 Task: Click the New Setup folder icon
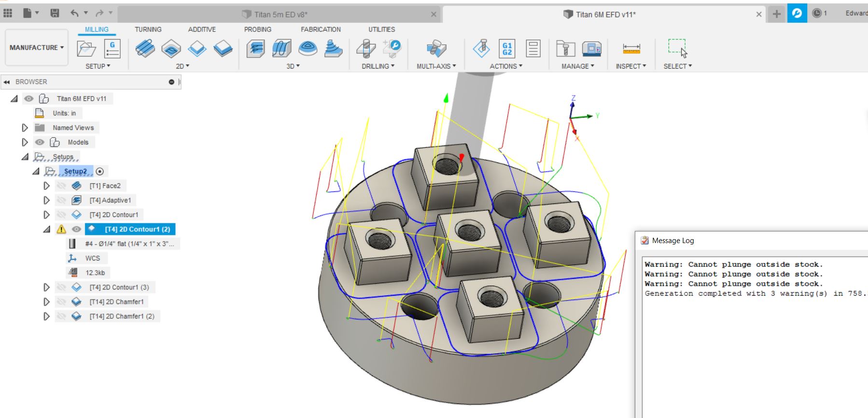click(x=86, y=48)
